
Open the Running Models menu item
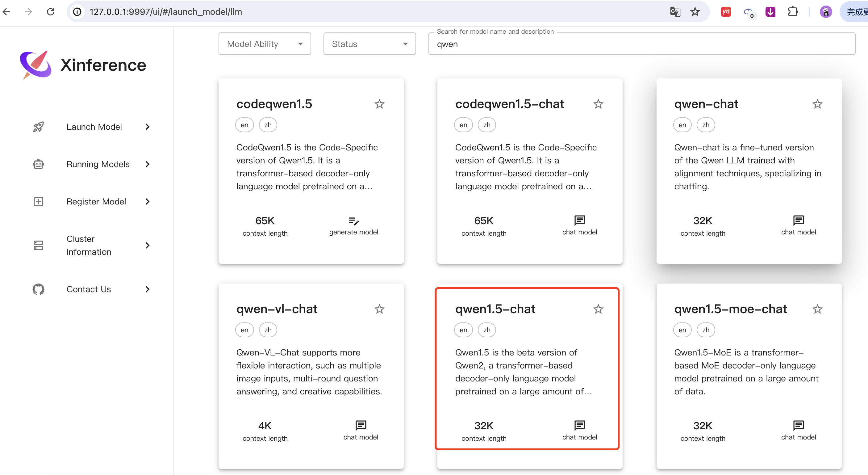[98, 164]
